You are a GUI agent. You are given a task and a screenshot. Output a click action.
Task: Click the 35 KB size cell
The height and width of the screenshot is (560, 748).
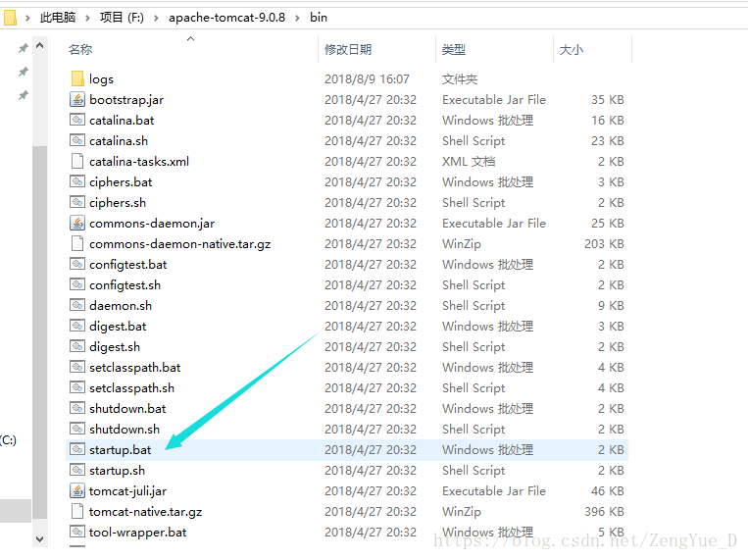click(x=608, y=100)
